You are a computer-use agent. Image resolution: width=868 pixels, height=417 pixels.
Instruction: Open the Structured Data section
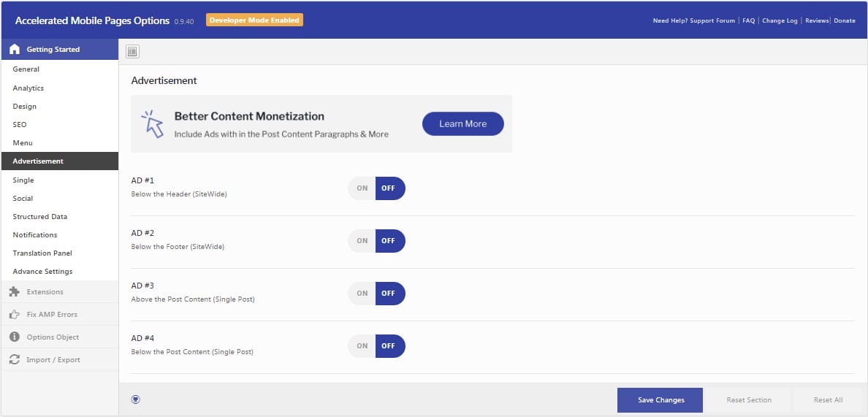click(x=40, y=217)
